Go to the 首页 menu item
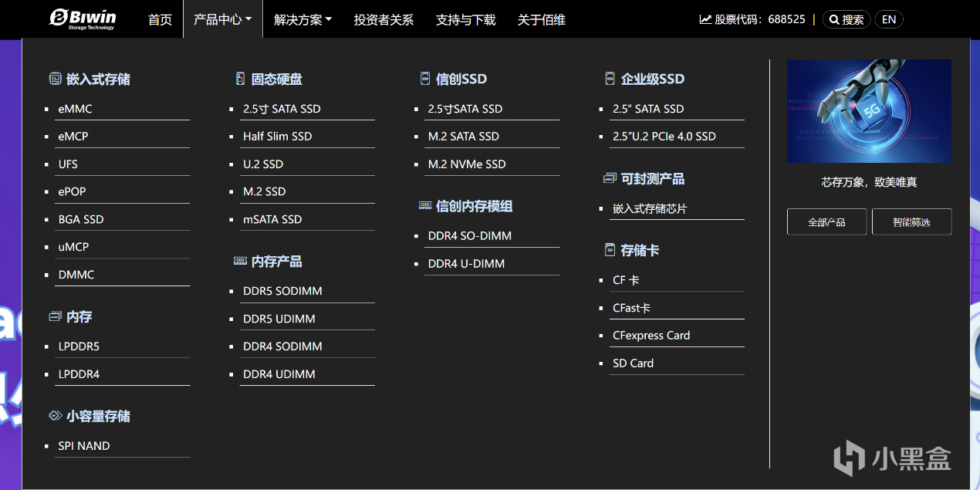This screenshot has height=490, width=980. (161, 19)
